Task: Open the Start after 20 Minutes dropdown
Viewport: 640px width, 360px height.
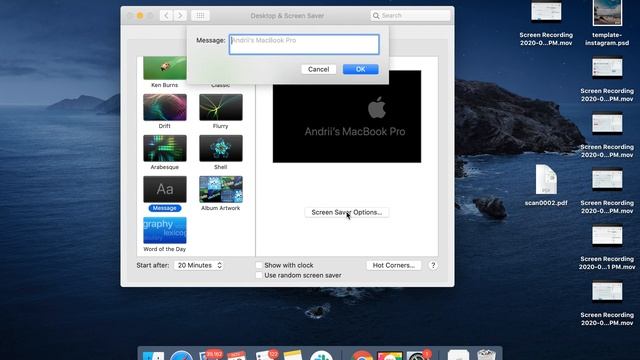Action: point(199,265)
